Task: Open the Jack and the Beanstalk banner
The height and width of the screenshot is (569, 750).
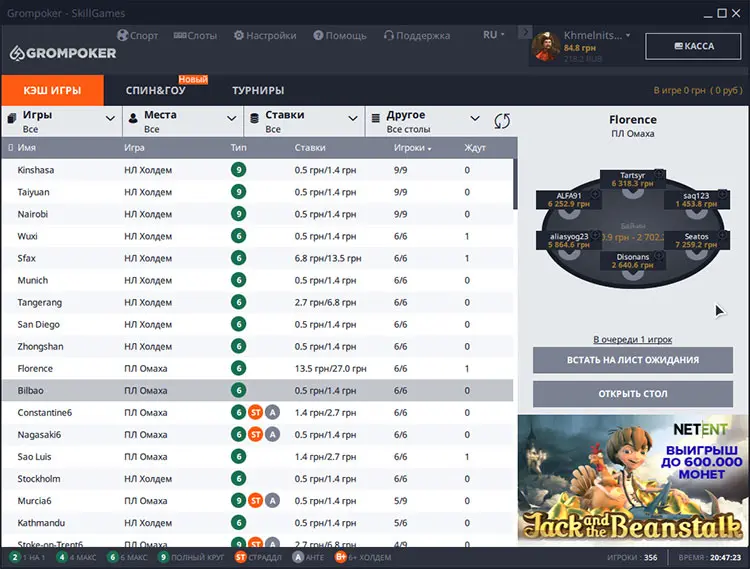Action: point(633,480)
